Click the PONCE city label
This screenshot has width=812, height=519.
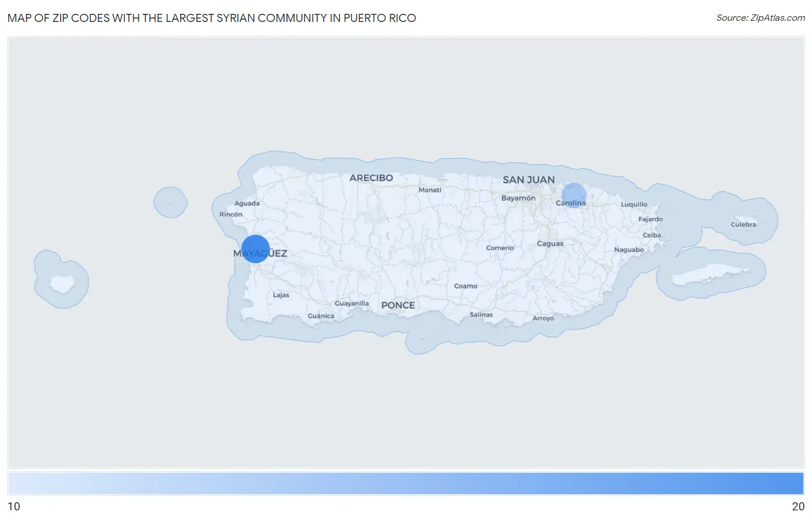point(398,305)
